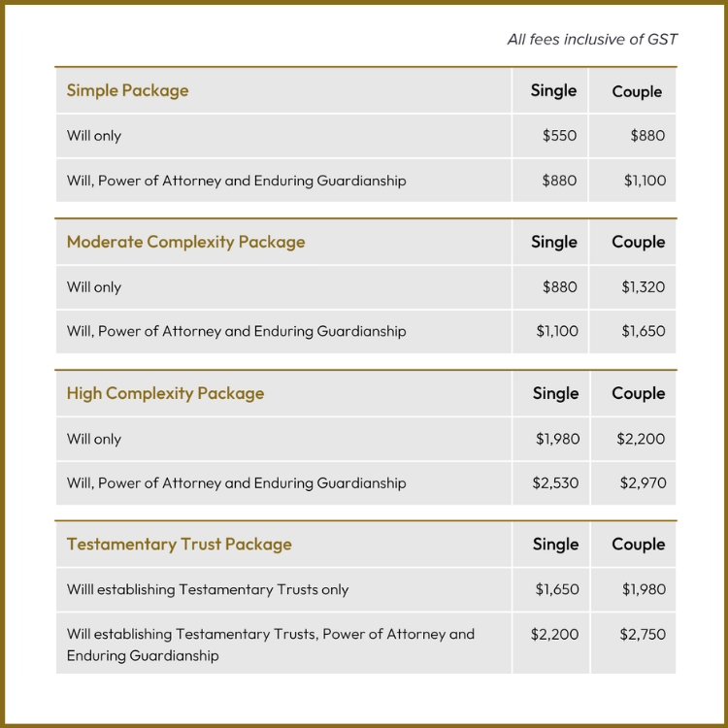Select Simple Package 'Will only' row label
The height and width of the screenshot is (728, 728).
94,136
